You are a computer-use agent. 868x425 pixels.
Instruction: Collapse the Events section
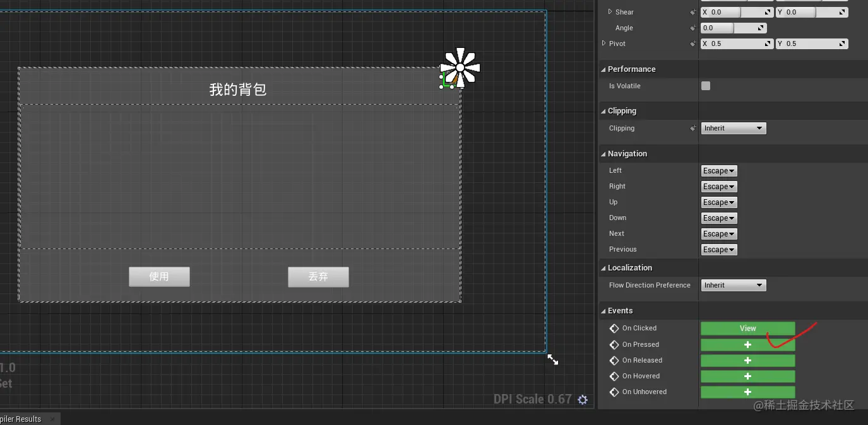[x=603, y=311]
